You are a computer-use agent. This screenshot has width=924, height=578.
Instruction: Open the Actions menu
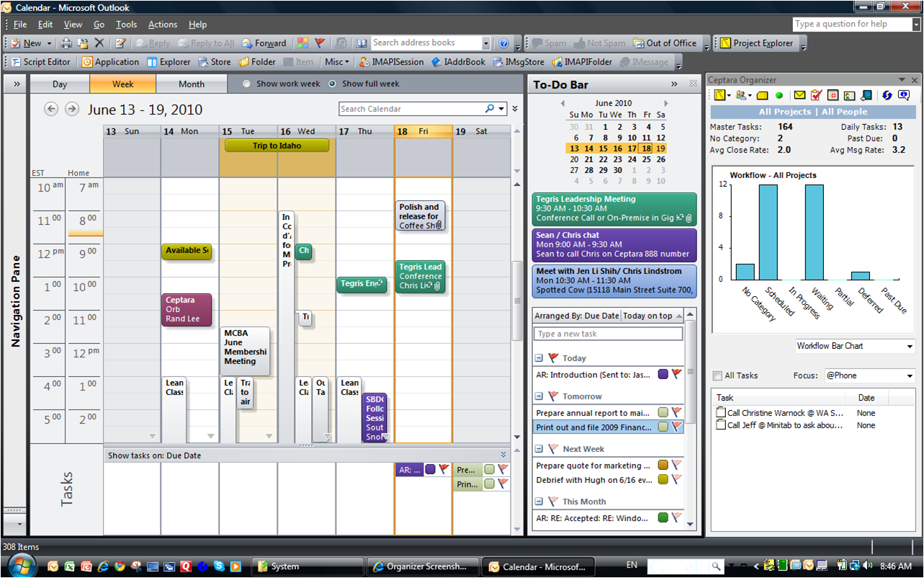(163, 25)
